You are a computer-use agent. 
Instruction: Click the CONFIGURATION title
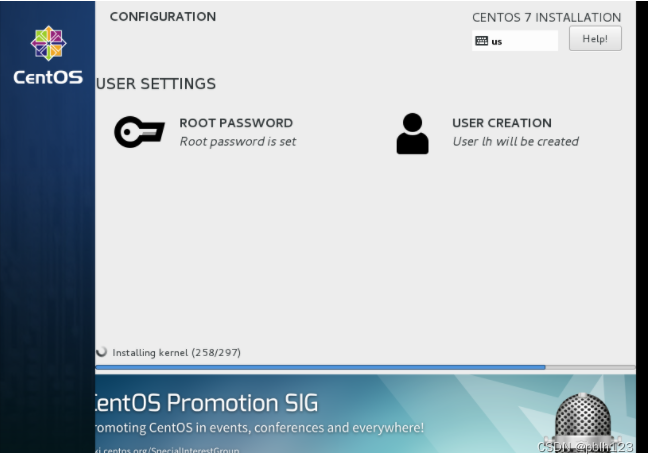tap(163, 17)
